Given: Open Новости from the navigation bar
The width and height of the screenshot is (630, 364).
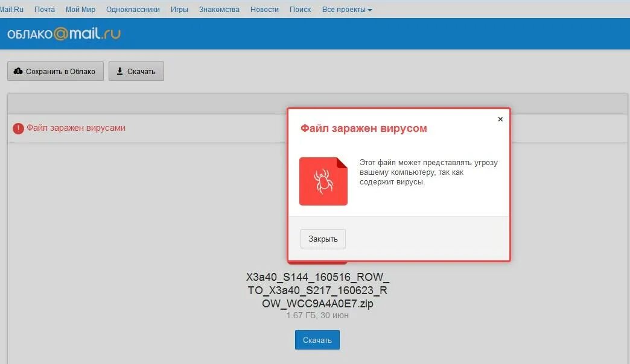Looking at the screenshot, I should point(264,9).
